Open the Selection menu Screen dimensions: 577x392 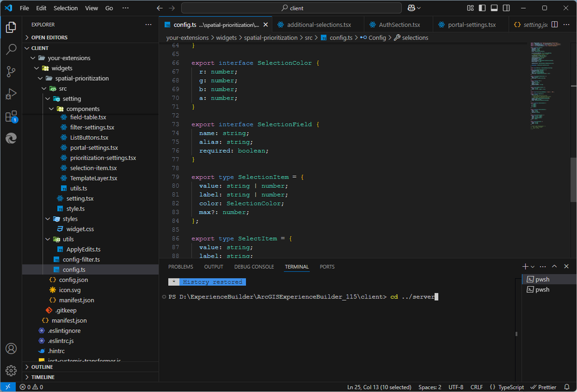(65, 8)
